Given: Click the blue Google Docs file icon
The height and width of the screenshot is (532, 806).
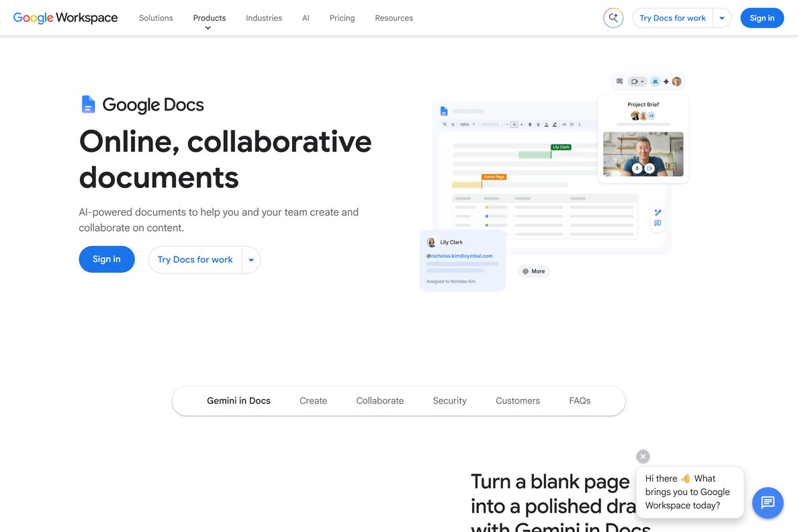Looking at the screenshot, I should (88, 104).
